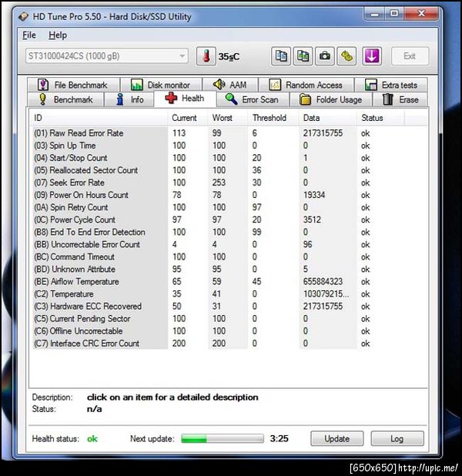Click the Status column header
Screen dimensions: 462x476
pos(380,118)
